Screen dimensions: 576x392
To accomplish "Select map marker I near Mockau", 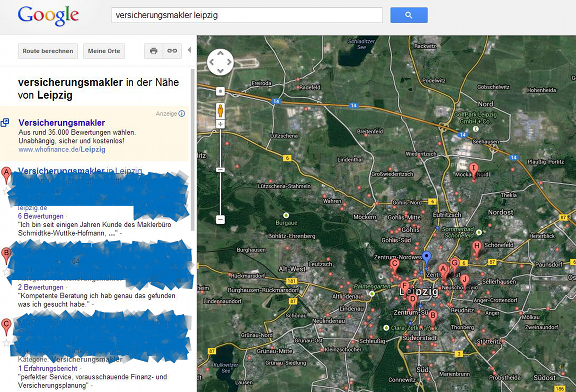I will [x=474, y=171].
